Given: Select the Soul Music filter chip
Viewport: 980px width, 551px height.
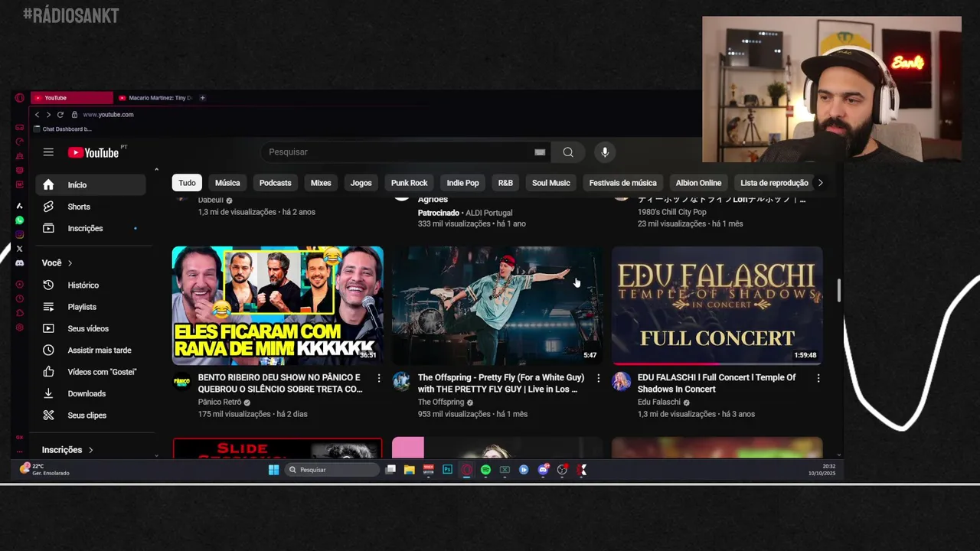Looking at the screenshot, I should point(551,183).
